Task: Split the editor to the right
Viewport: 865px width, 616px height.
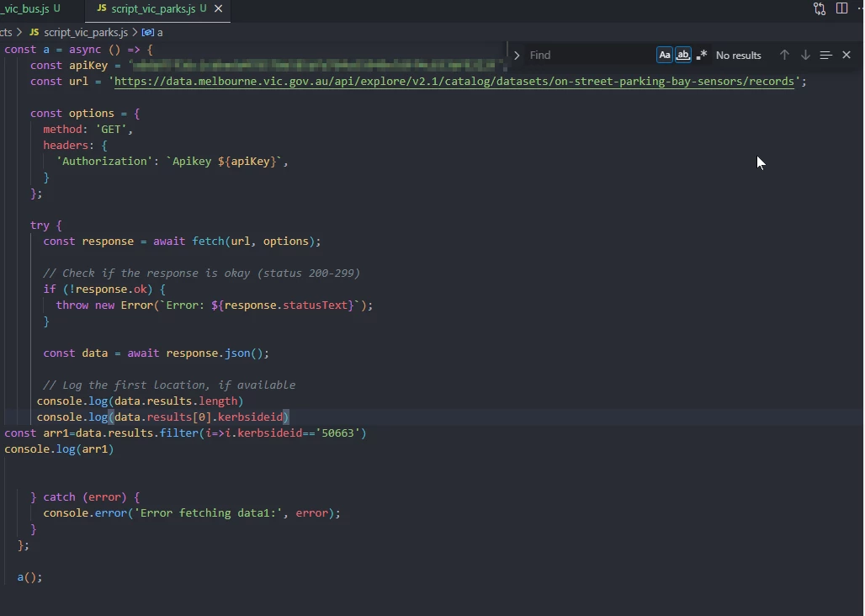Action: pyautogui.click(x=841, y=8)
